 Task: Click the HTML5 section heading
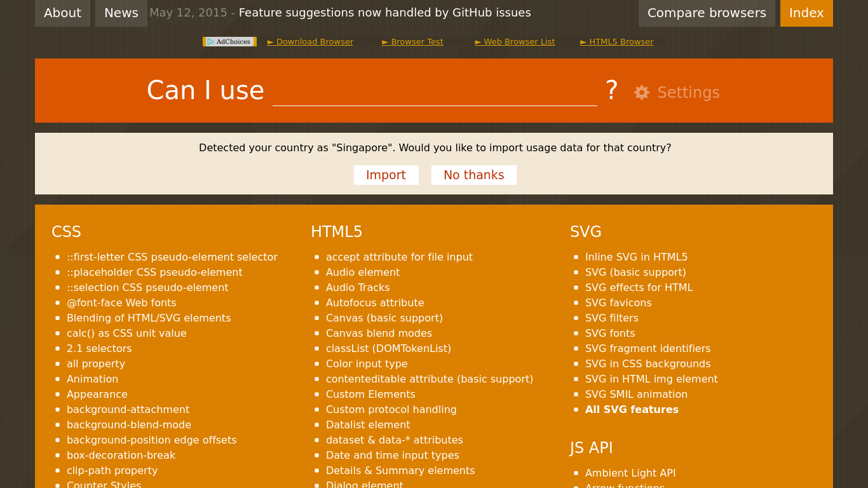pos(336,232)
